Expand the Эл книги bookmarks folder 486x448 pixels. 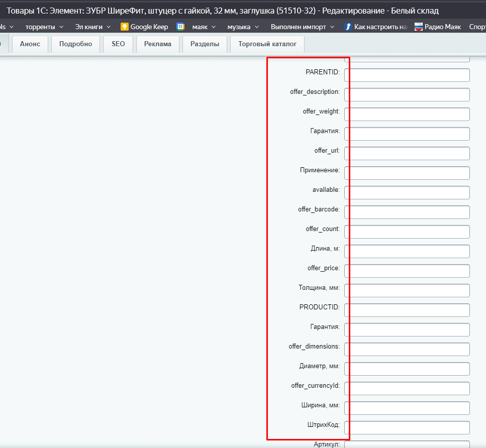[x=92, y=27]
